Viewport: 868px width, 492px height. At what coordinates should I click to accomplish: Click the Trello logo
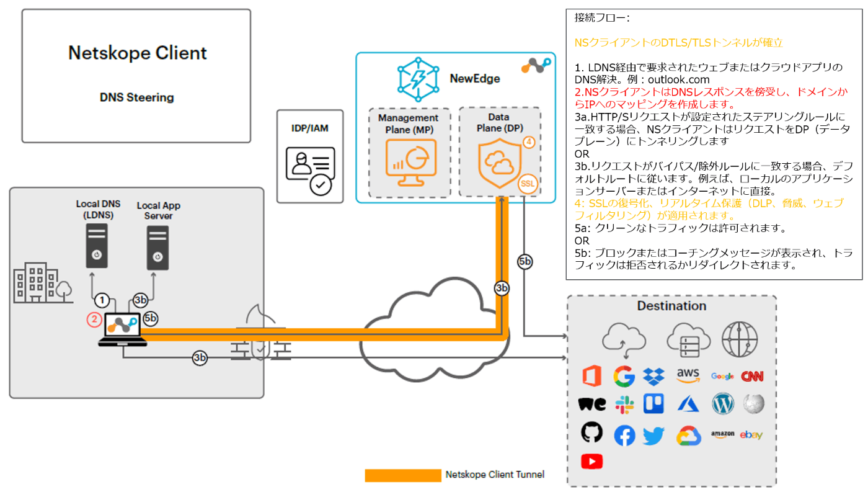point(653,404)
